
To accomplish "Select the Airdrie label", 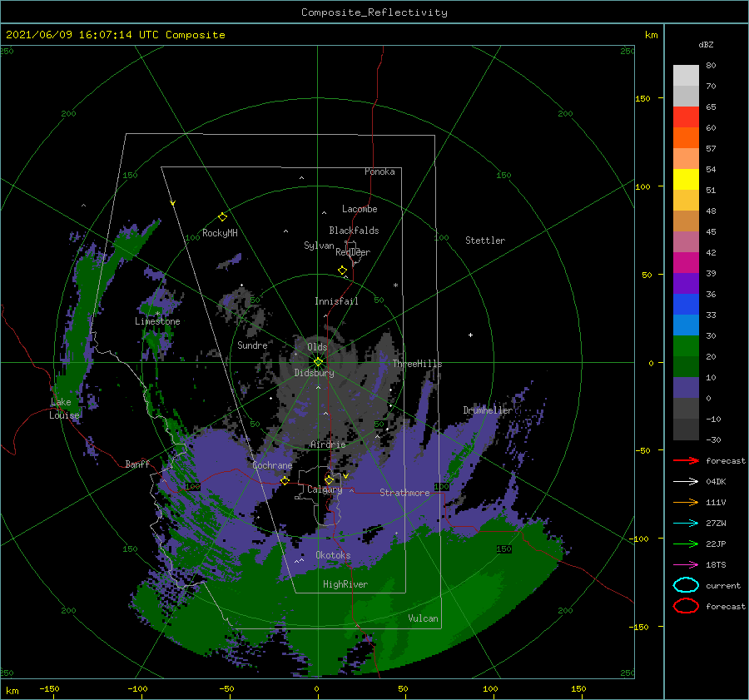I will point(328,444).
